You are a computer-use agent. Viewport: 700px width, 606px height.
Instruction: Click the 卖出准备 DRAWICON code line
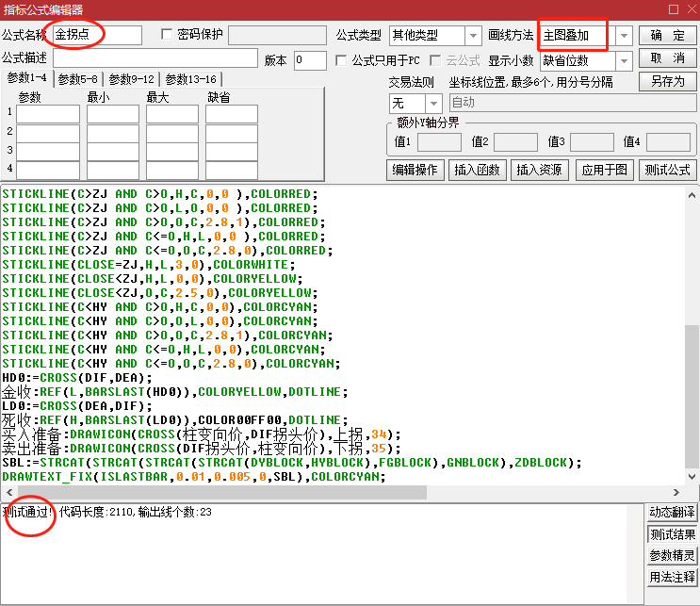(202, 449)
